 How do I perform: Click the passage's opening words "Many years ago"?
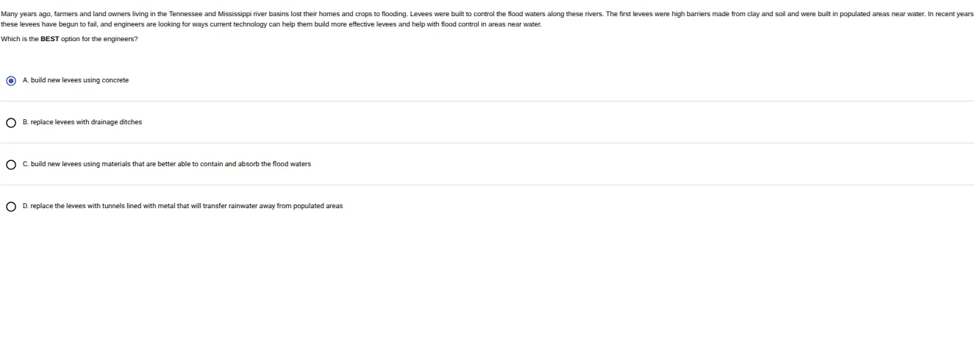(24, 14)
